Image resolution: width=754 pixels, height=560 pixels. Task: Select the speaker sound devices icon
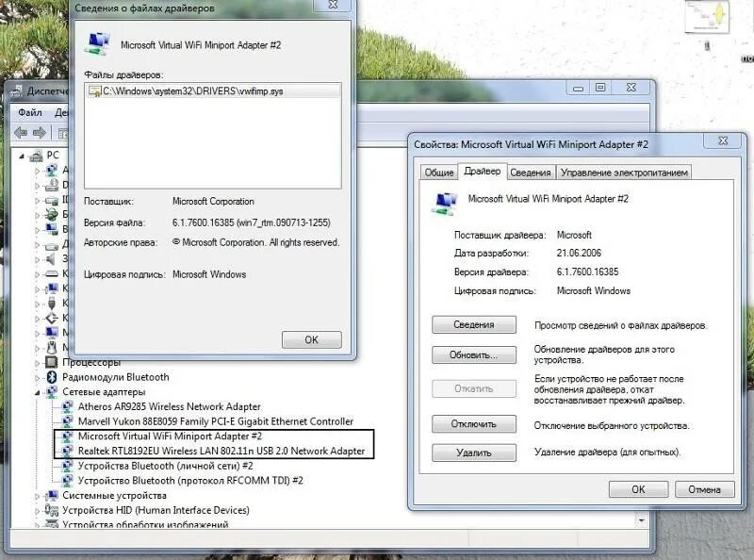(x=52, y=259)
